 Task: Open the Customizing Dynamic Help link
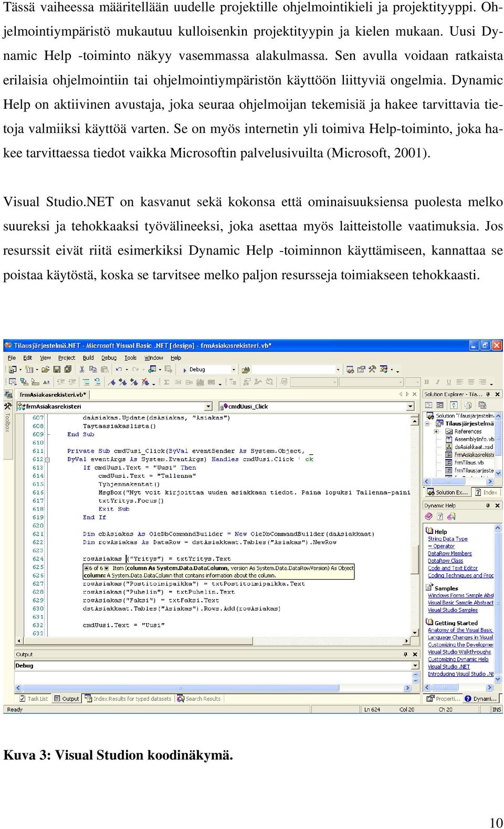pos(458,659)
